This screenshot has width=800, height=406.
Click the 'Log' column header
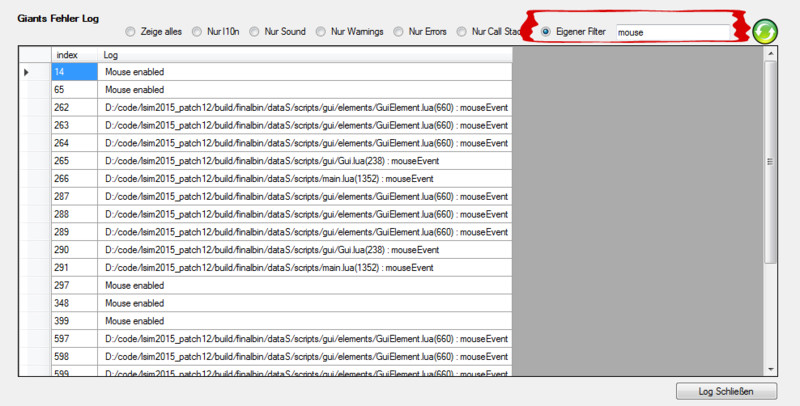[x=305, y=53]
